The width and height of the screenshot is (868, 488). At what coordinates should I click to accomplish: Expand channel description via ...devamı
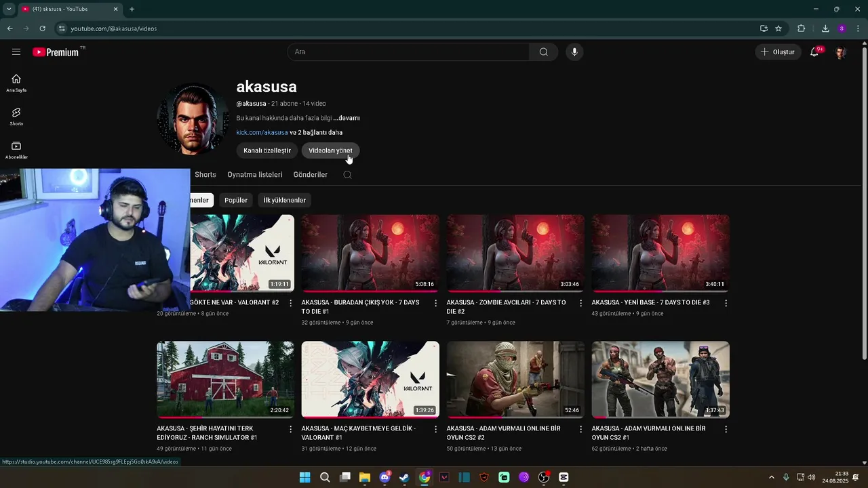click(347, 118)
